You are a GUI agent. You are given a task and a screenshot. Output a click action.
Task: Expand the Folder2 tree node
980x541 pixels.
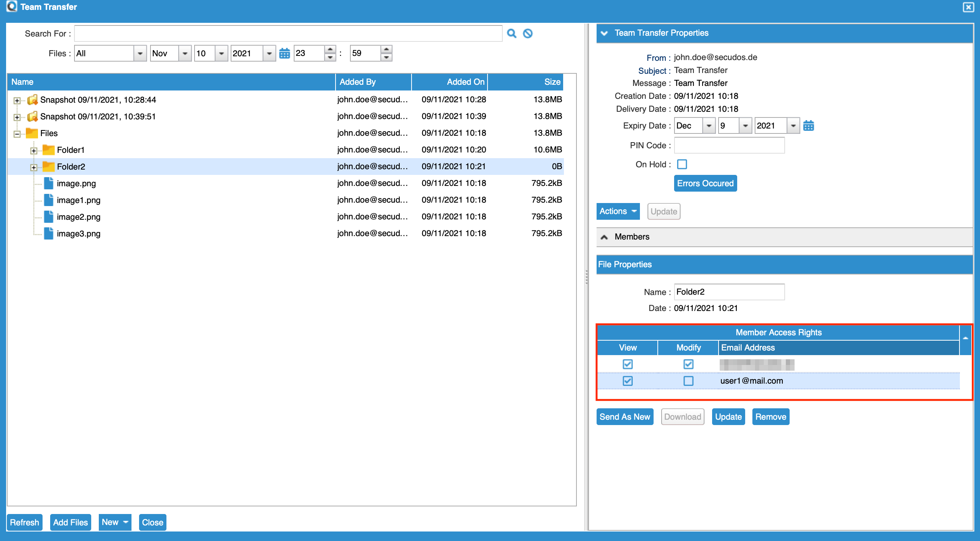pyautogui.click(x=34, y=167)
